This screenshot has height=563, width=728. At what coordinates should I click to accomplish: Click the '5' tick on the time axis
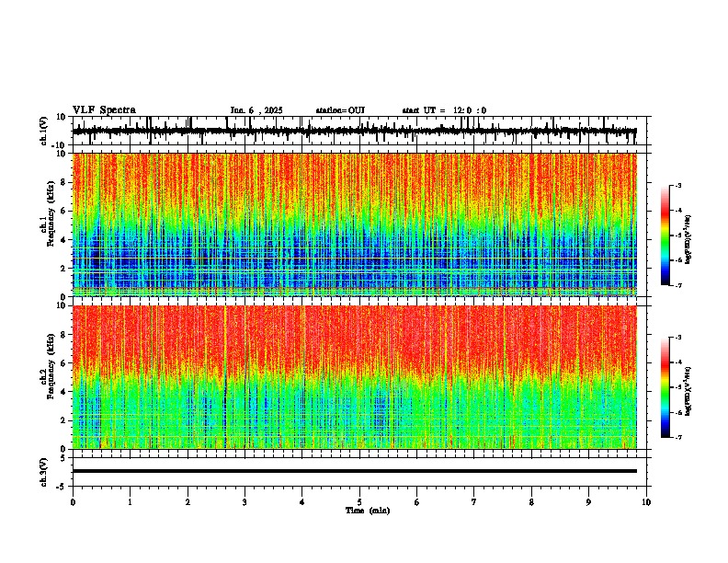click(x=359, y=502)
